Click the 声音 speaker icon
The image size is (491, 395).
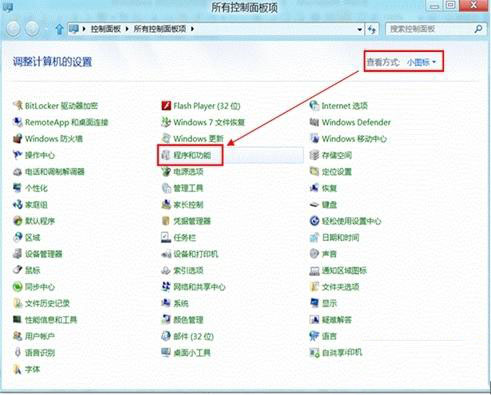click(x=314, y=254)
